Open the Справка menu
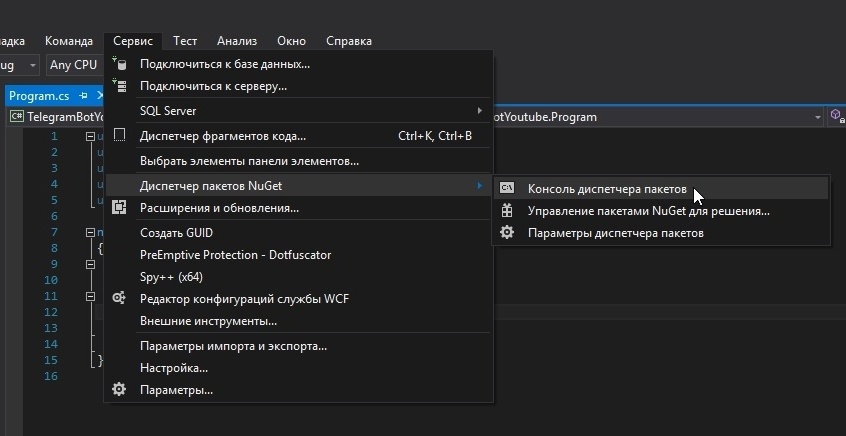This screenshot has height=436, width=846. pyautogui.click(x=349, y=41)
